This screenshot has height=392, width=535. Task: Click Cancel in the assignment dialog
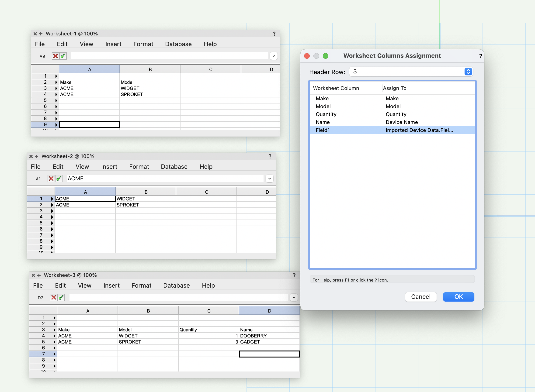click(420, 297)
